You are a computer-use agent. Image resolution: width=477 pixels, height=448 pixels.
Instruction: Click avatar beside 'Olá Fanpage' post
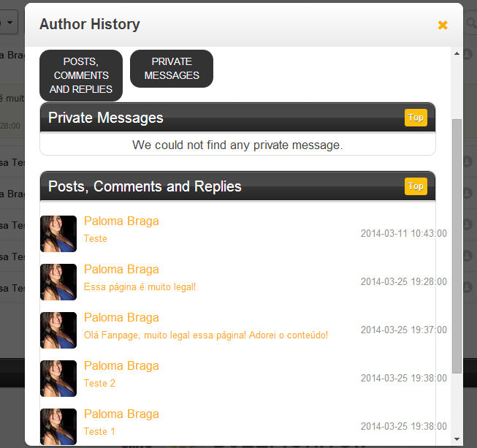click(58, 330)
